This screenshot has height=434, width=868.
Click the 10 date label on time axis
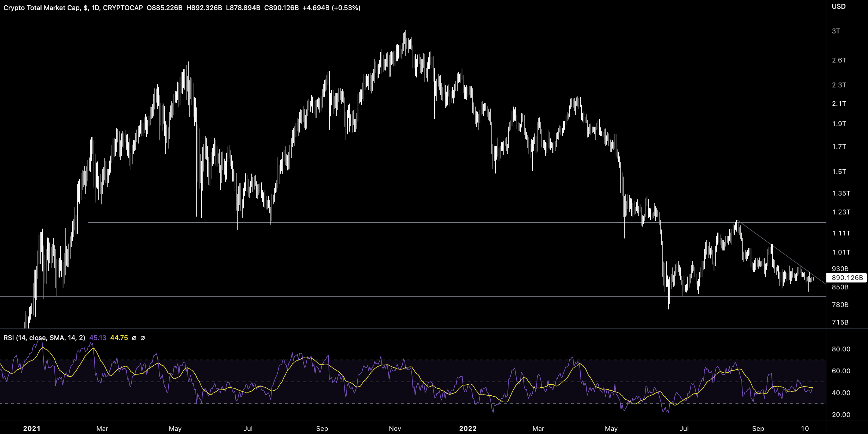tap(805, 429)
